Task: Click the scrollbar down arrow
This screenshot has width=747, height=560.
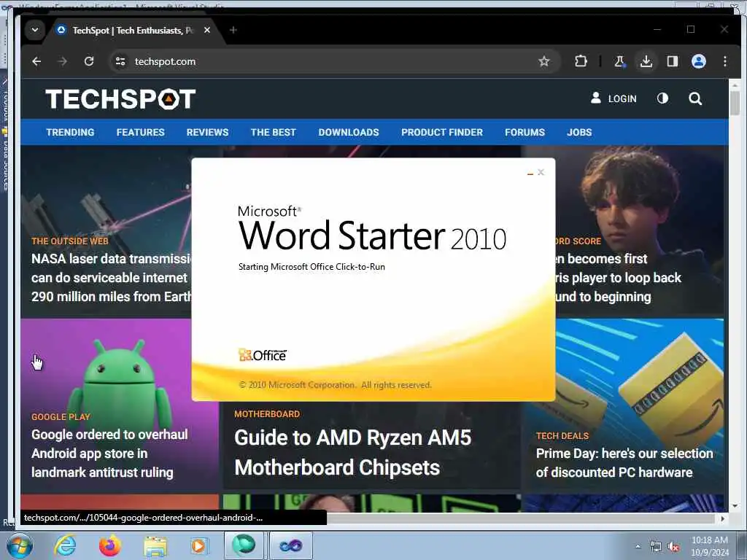Action: pos(735,506)
